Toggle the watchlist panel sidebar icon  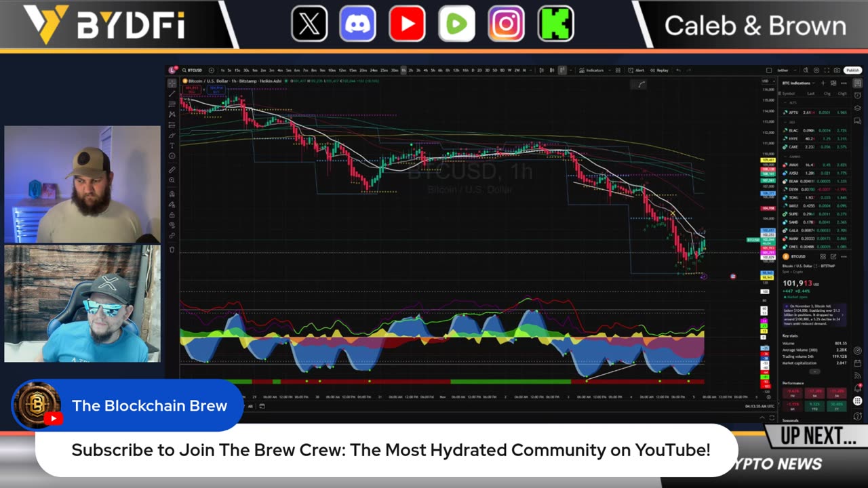coord(857,83)
